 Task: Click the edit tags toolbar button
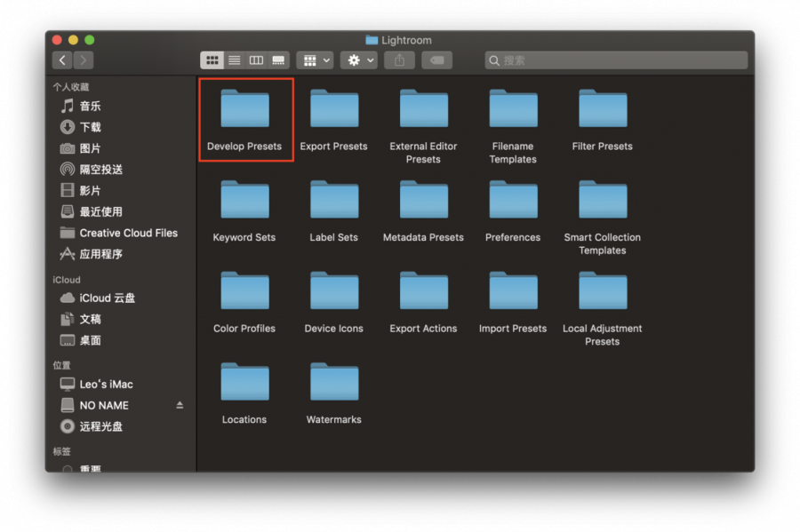[436, 60]
